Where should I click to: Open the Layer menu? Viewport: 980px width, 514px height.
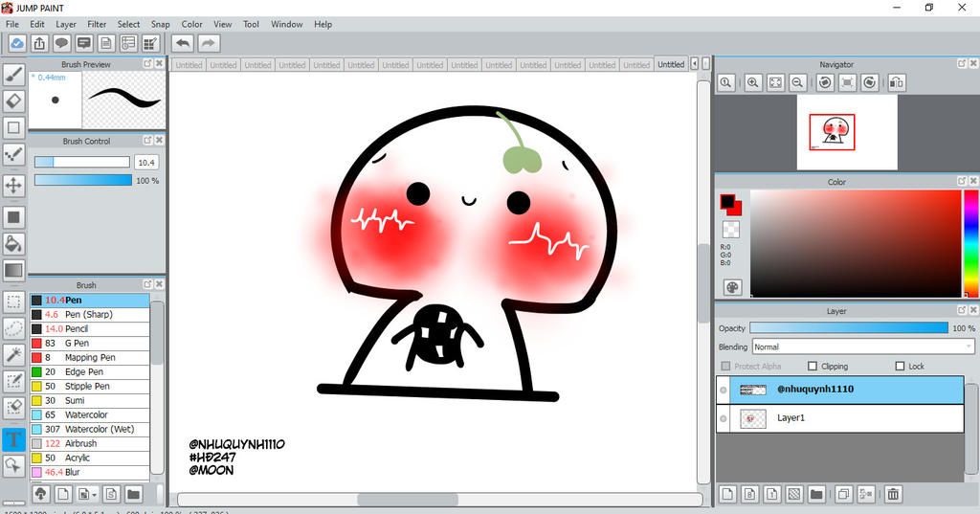click(x=66, y=24)
